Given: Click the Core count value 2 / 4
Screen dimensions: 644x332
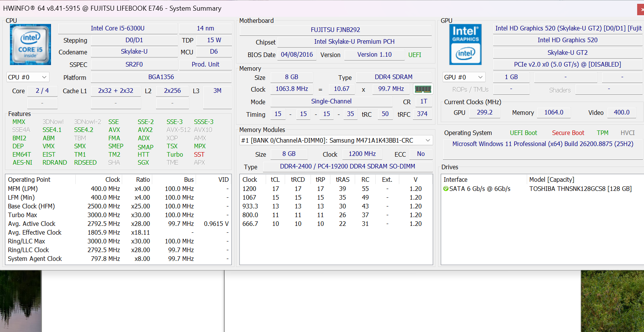Looking at the screenshot, I should 42,91.
